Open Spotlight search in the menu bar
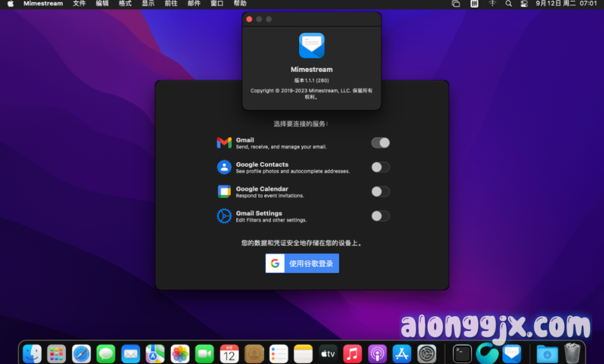 pyautogui.click(x=508, y=4)
